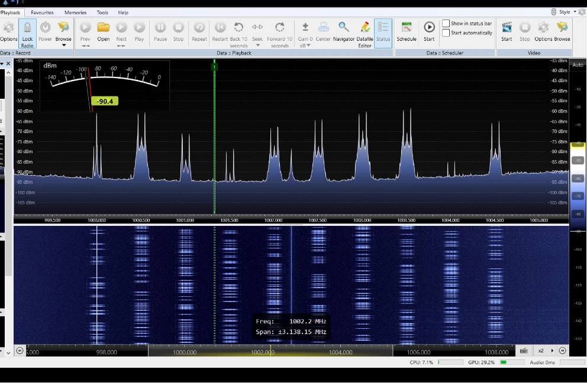Click the up-down arrows icon left of Style
Viewport: 587px width, 392px height.
click(554, 12)
